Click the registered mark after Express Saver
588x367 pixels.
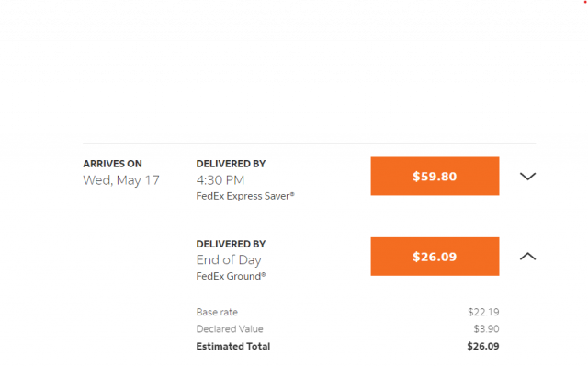click(292, 194)
